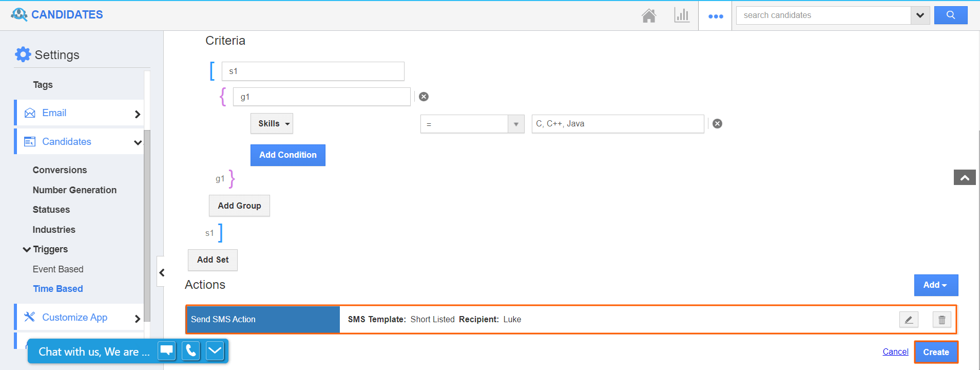Open the Add actions dropdown
Image resolution: width=980 pixels, height=370 pixels.
point(935,285)
